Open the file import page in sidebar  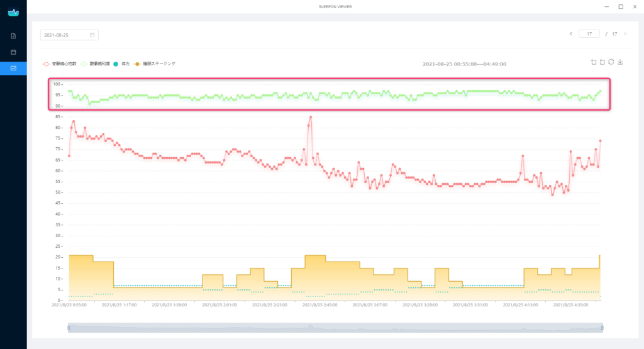tap(13, 36)
